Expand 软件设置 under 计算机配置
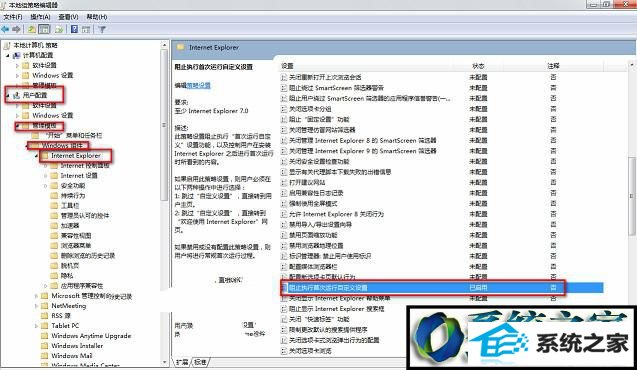Image resolution: width=637 pixels, height=370 pixels. (17, 65)
